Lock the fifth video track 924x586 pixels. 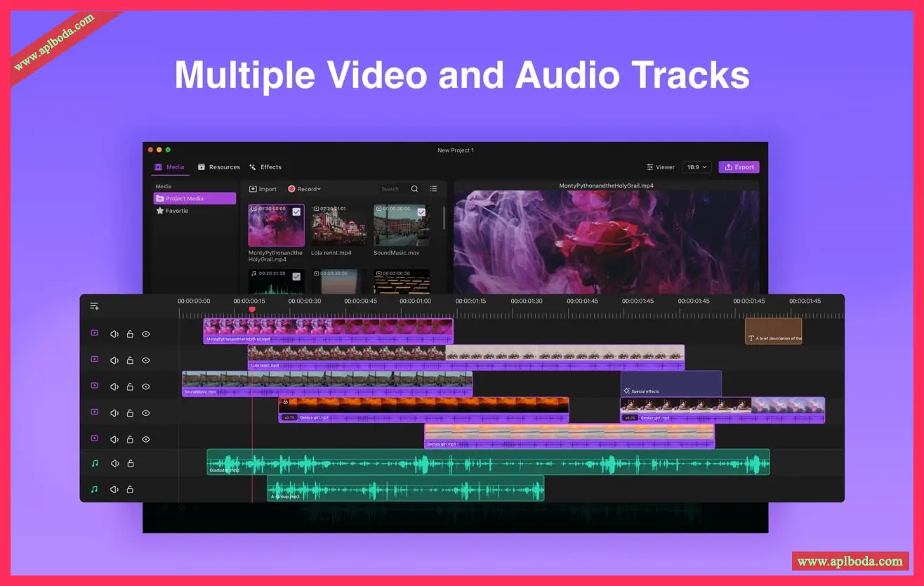pyautogui.click(x=130, y=439)
